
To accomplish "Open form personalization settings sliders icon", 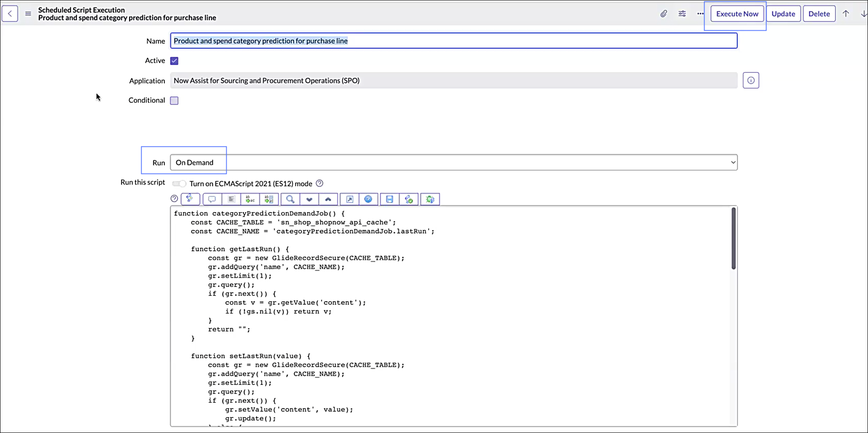I will [x=682, y=14].
